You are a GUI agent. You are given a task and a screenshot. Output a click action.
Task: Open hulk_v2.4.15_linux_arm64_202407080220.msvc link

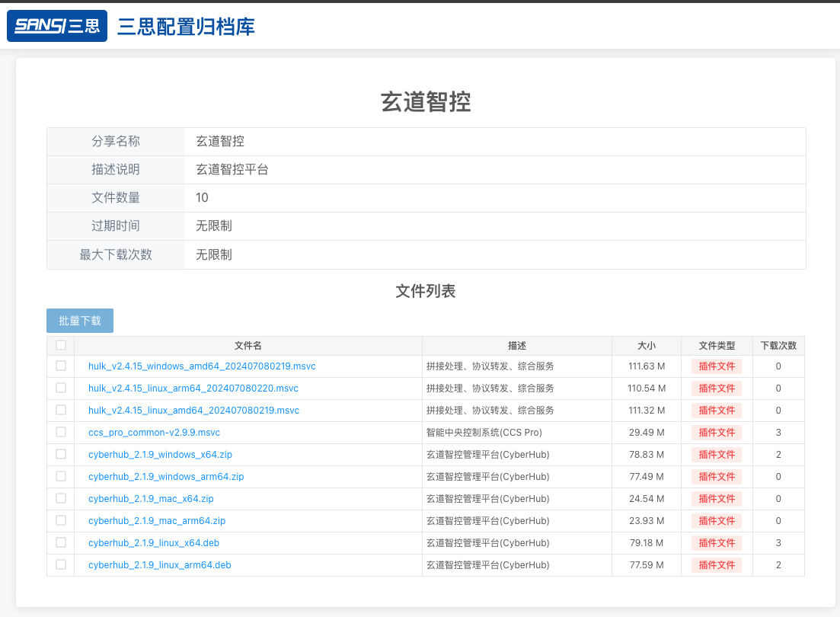click(x=193, y=388)
